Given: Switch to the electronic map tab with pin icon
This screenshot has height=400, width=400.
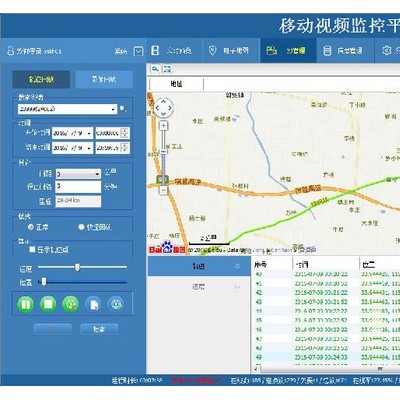Looking at the screenshot, I should point(231,51).
